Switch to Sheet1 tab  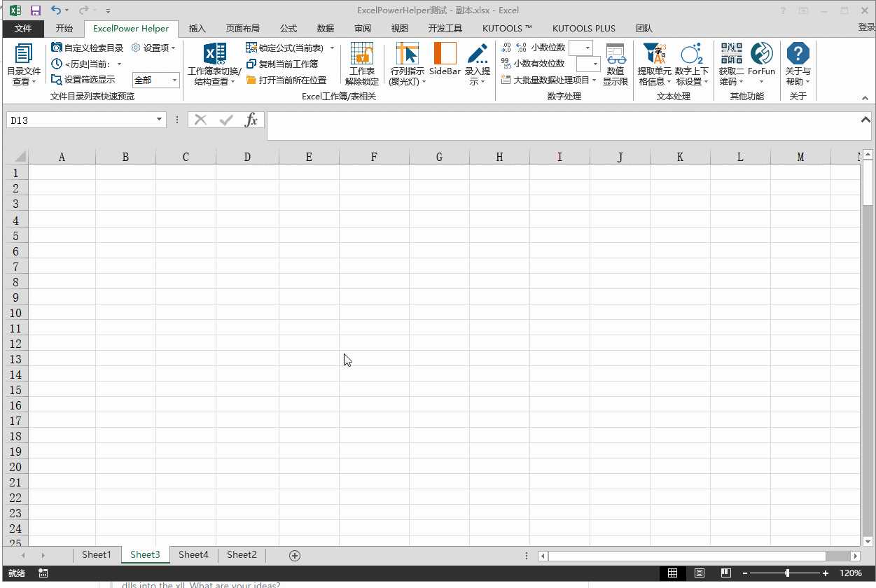tap(97, 554)
